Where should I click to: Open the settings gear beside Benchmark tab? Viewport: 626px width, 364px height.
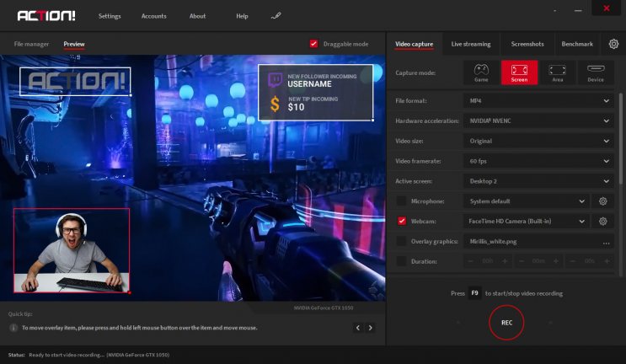pyautogui.click(x=613, y=44)
